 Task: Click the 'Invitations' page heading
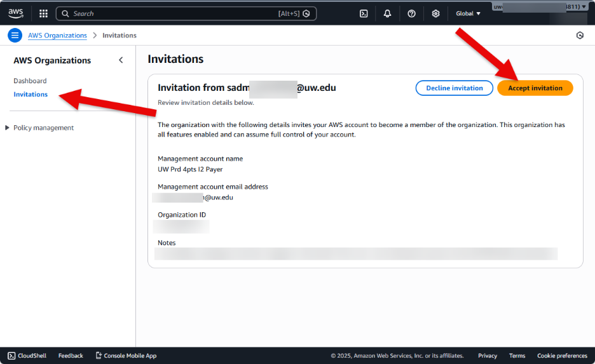click(175, 59)
